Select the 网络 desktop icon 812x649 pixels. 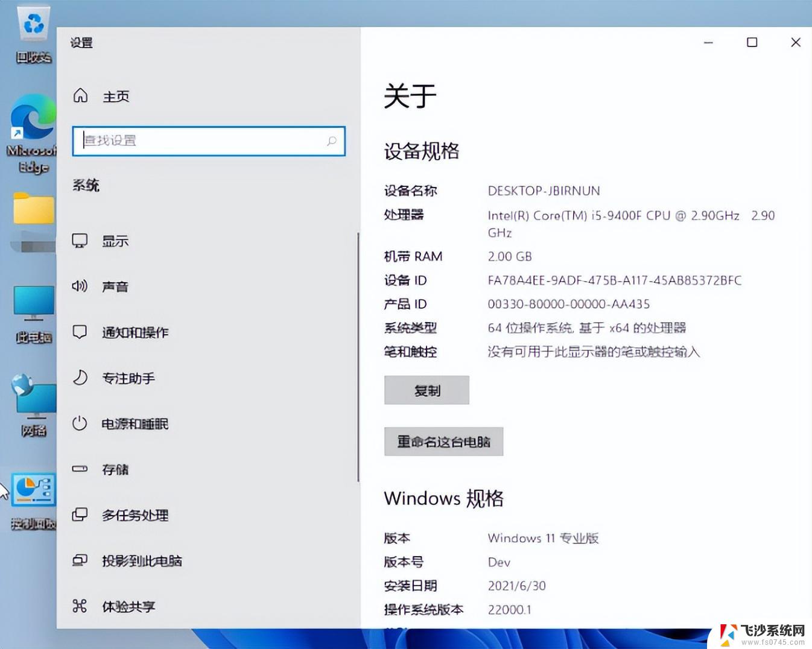34,405
